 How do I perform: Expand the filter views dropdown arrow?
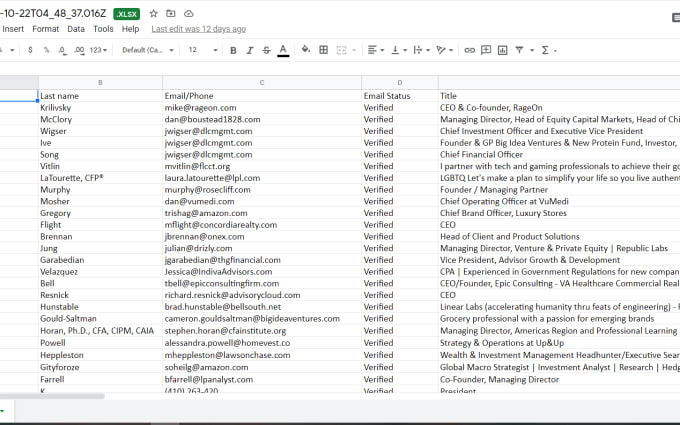(532, 50)
